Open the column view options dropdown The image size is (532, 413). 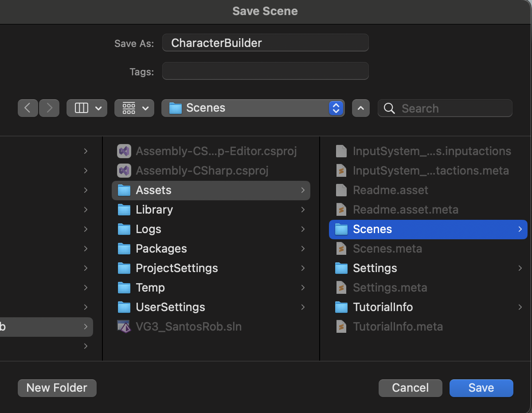pos(87,108)
